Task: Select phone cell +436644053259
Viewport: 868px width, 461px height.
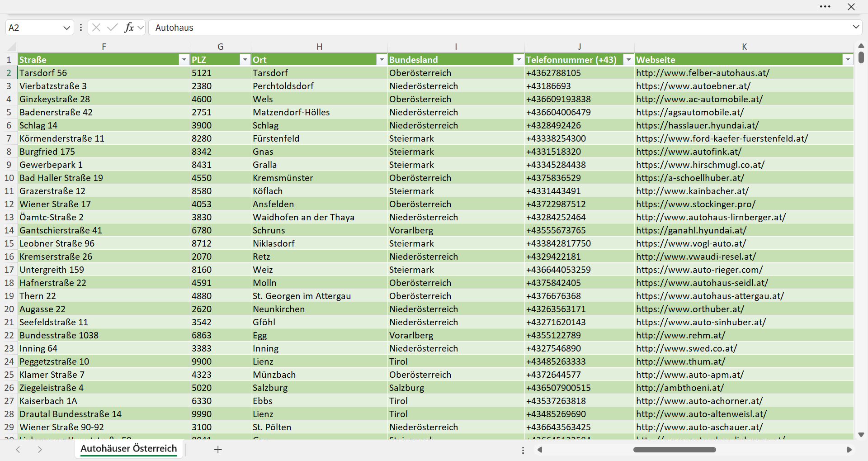Action: [580, 270]
